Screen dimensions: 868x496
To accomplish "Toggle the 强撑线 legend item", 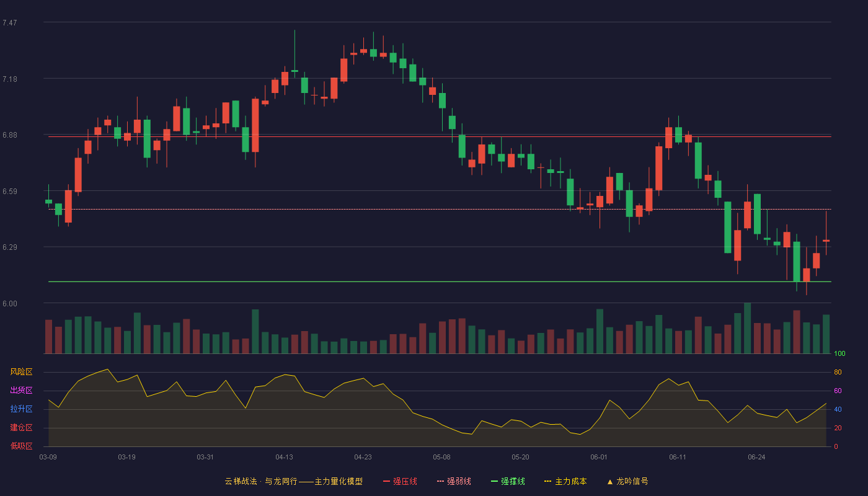I will click(508, 481).
